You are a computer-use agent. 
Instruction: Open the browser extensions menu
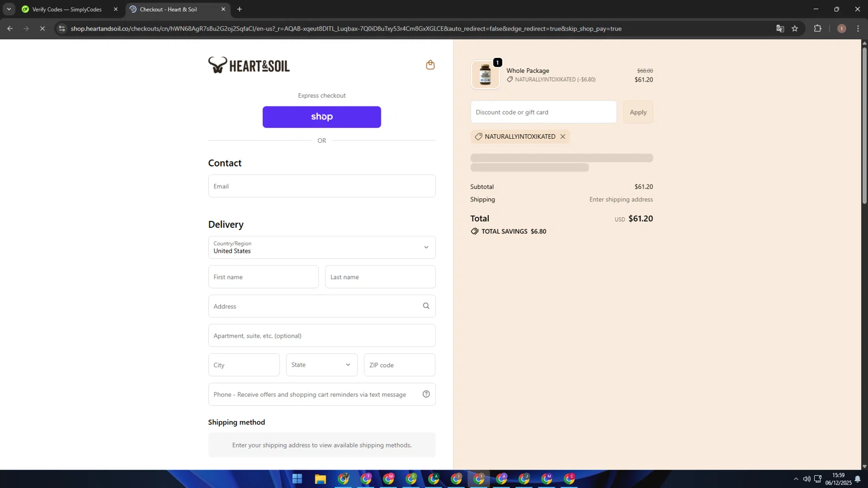[x=818, y=28]
